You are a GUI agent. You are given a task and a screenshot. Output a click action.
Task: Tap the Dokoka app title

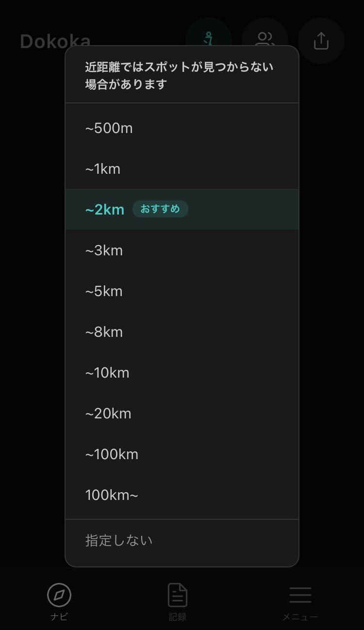point(55,42)
